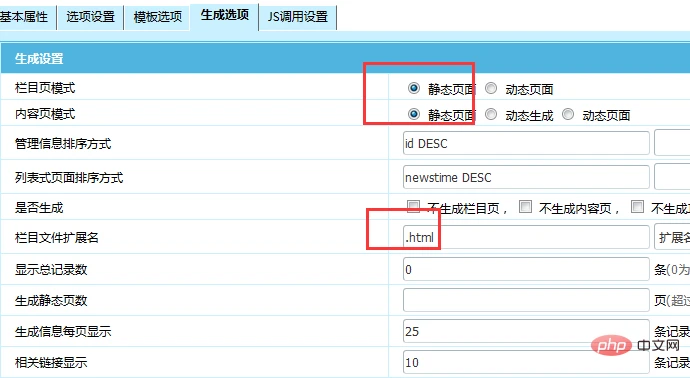Click the 显示总记录数 label
This screenshot has width=690, height=378.
[x=51, y=269]
